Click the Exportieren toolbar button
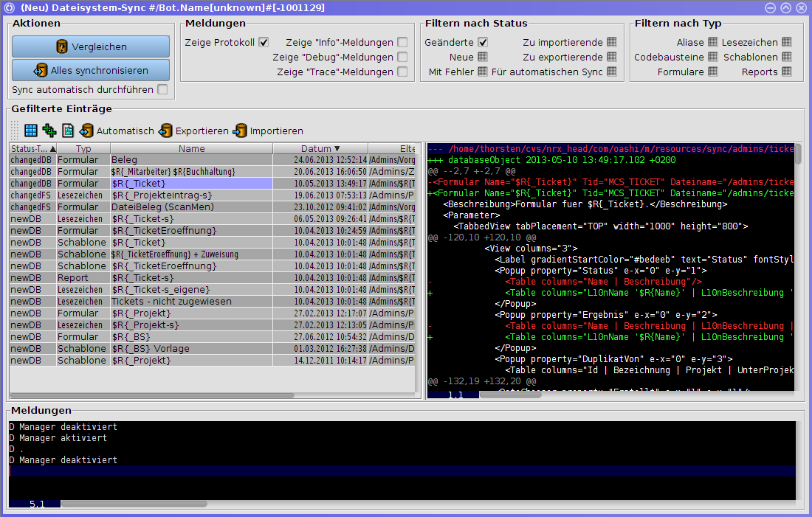The width and height of the screenshot is (812, 517). coord(194,131)
